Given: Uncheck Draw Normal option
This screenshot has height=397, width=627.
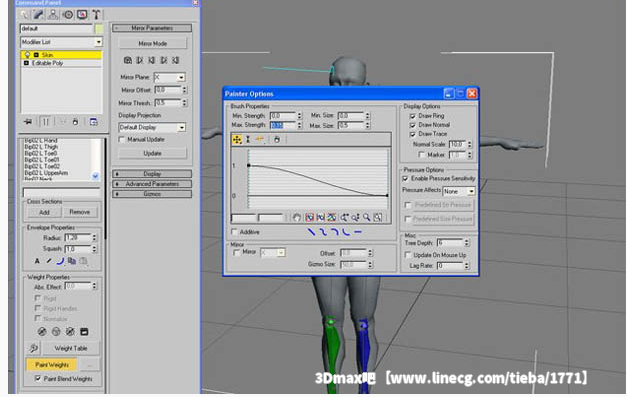Looking at the screenshot, I should click(413, 125).
